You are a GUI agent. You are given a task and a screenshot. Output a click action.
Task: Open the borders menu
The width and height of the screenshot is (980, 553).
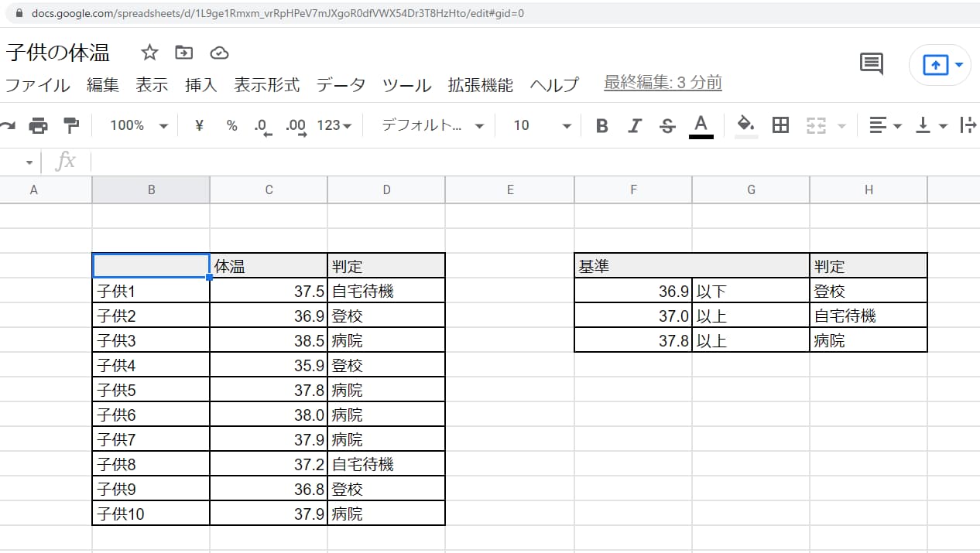tap(781, 125)
